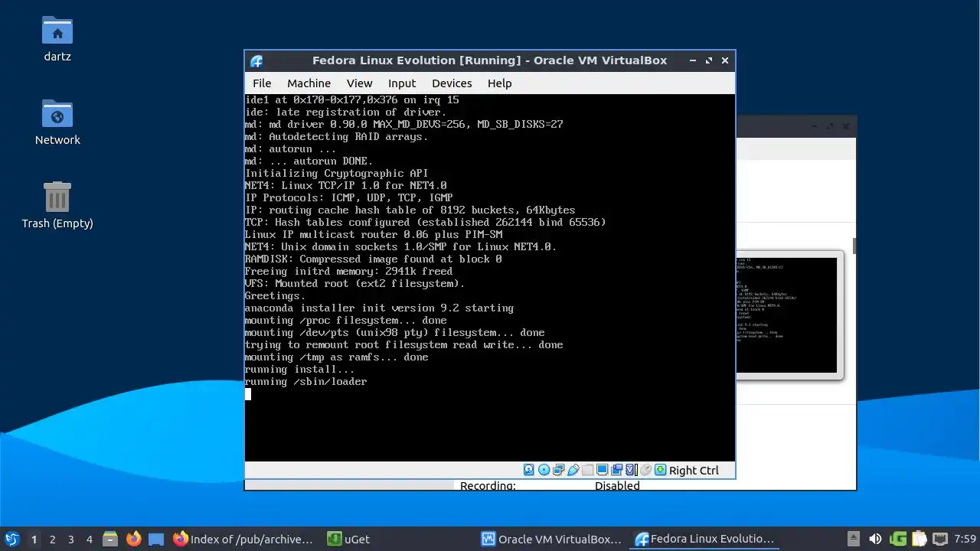Click the 7:59 clock in the panel
The image size is (980, 551).
pyautogui.click(x=965, y=539)
